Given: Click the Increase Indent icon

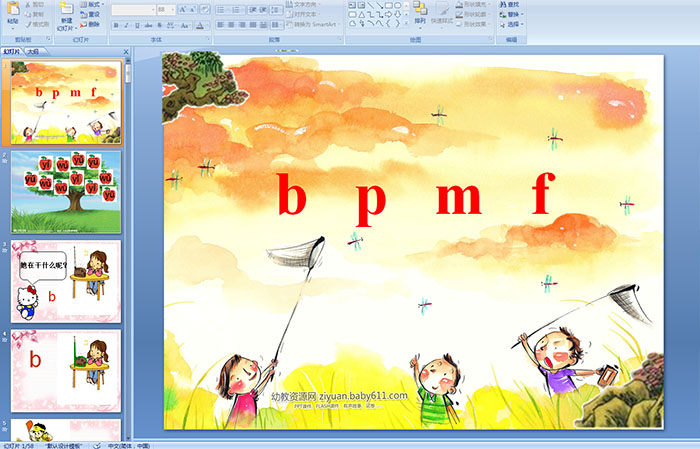Looking at the screenshot, I should [263, 10].
